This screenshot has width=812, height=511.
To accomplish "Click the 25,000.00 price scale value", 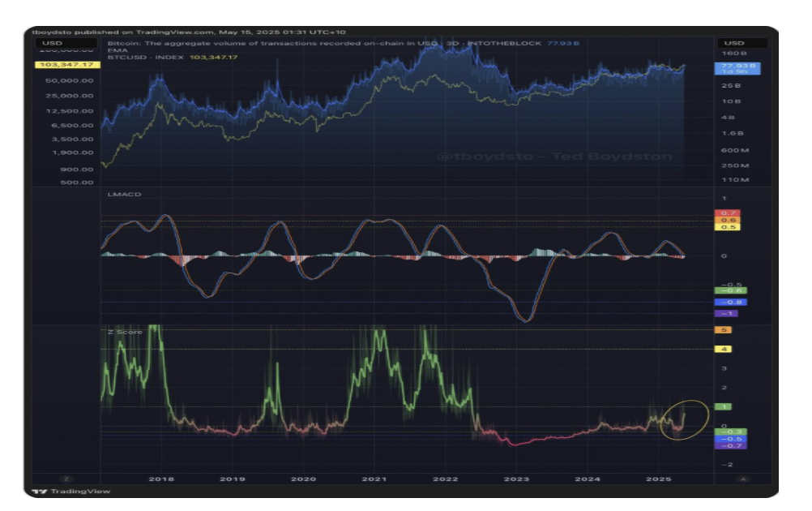I will tap(70, 96).
